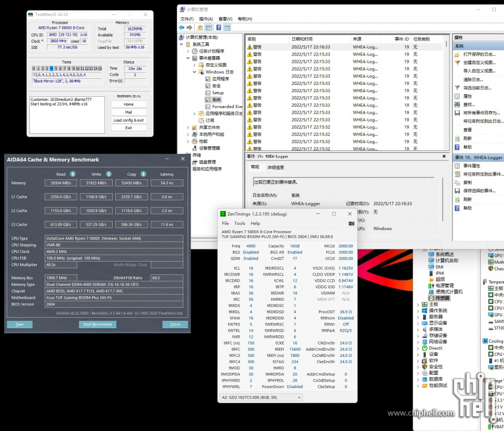Expand the 共享文件夹 node
The height and width of the screenshot is (431, 504).
188,127
